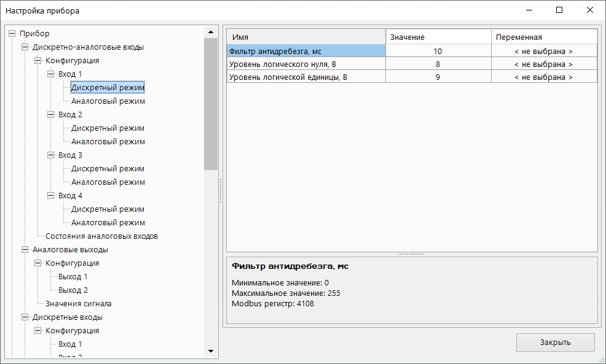Choose variable for Уровень логической единицы
The width and height of the screenshot is (606, 364).
tap(543, 77)
